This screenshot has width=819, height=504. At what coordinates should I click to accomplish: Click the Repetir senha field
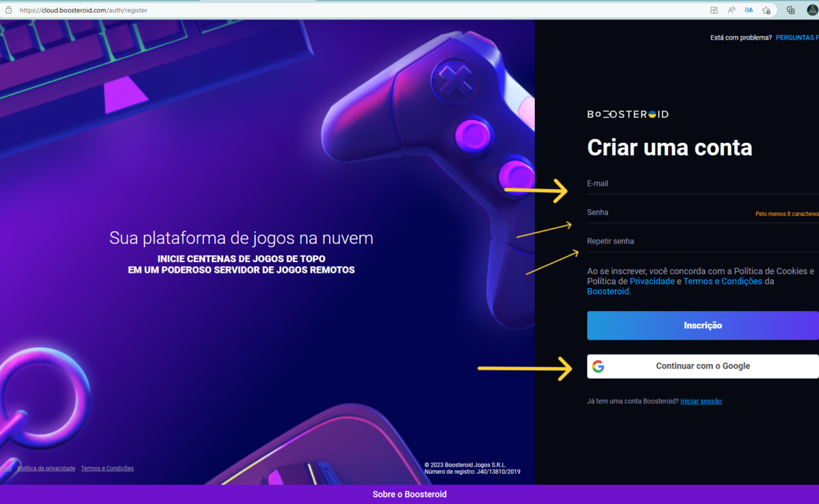703,241
